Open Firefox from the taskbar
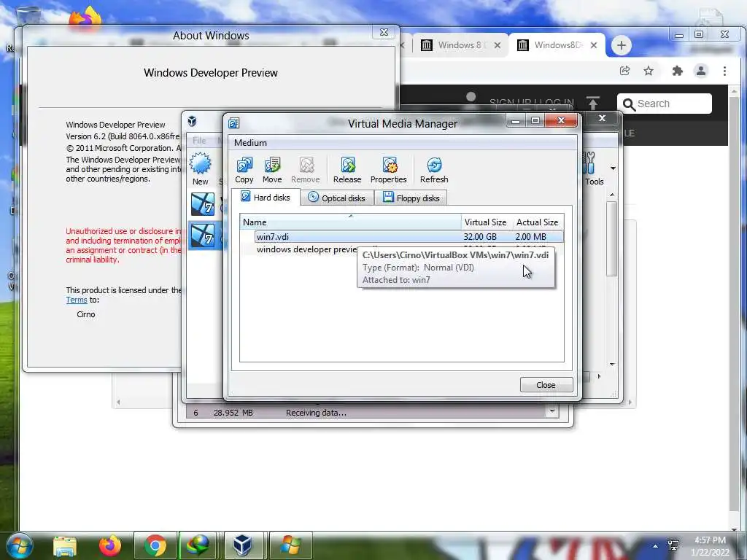 click(109, 545)
